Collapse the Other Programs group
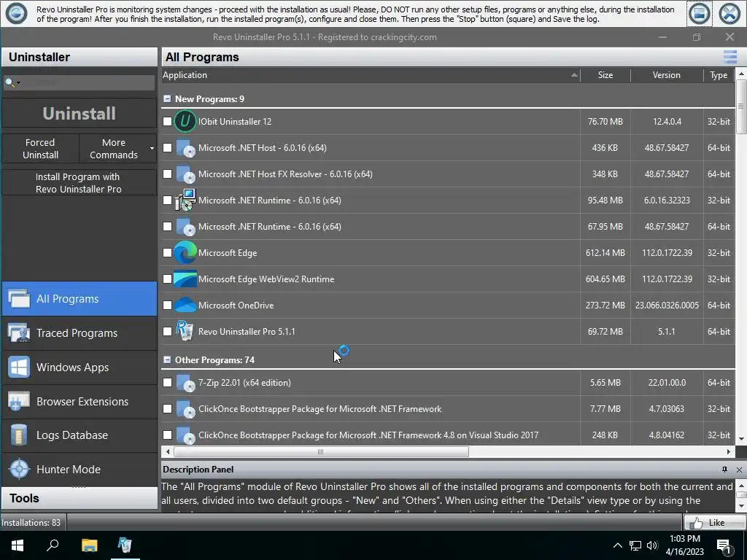 coord(167,360)
